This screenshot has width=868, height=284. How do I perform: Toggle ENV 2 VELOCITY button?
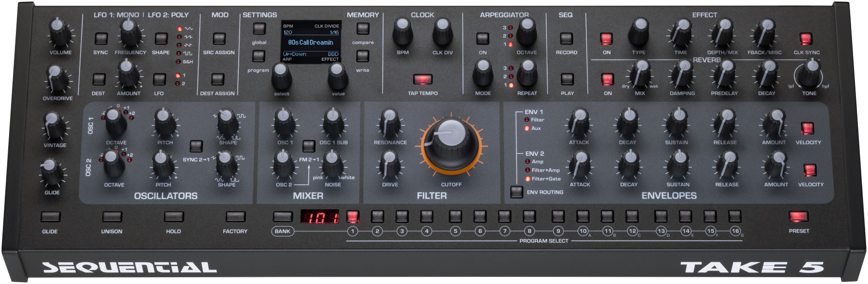(x=810, y=170)
